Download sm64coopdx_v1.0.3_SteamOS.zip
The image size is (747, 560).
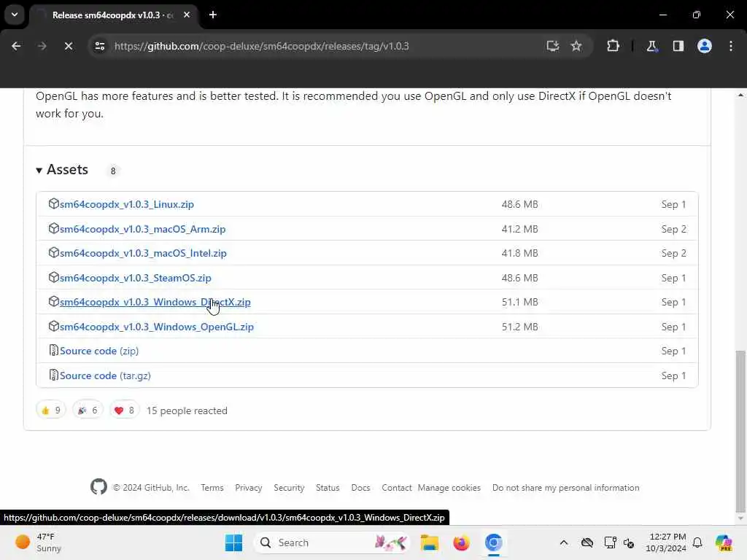pyautogui.click(x=135, y=278)
